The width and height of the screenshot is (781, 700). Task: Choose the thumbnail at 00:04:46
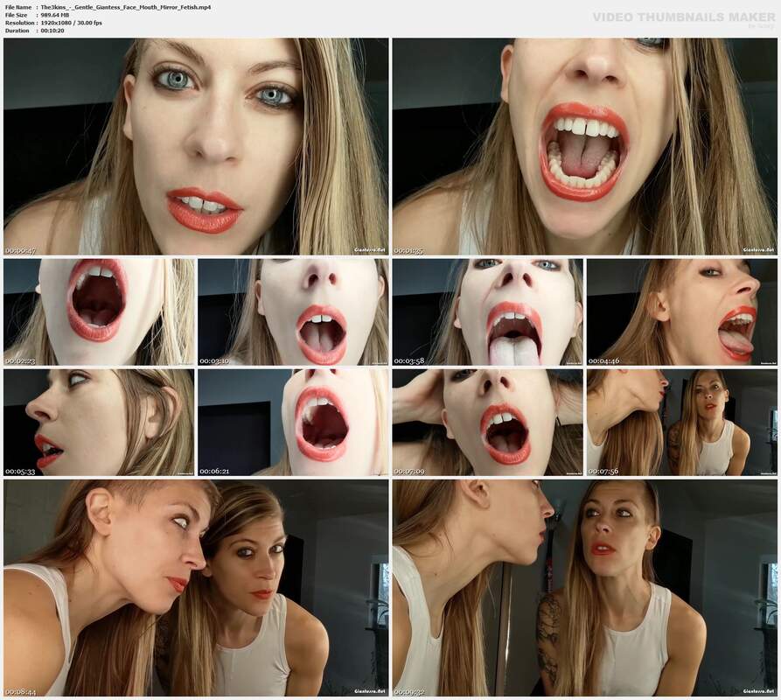point(682,311)
